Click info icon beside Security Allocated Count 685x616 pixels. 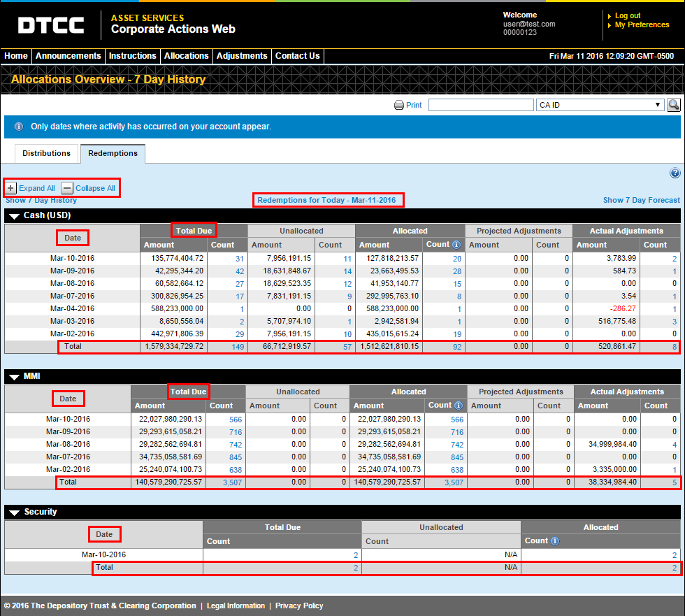click(x=554, y=541)
